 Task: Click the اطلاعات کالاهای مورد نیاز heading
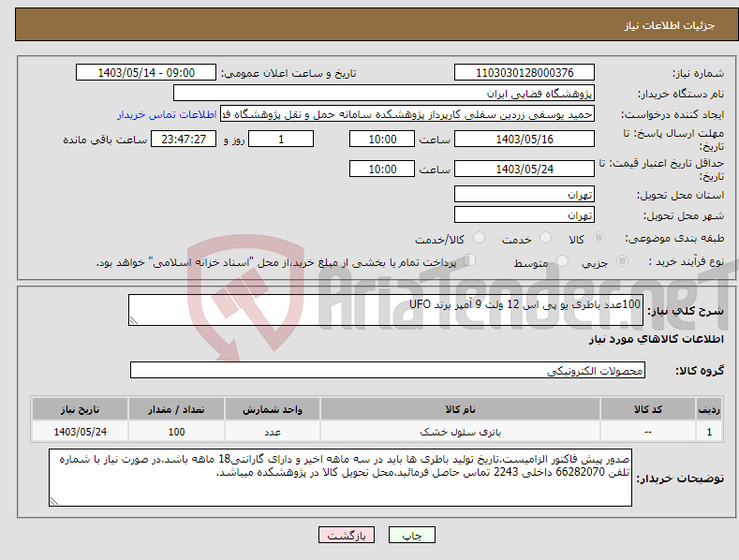(x=656, y=339)
